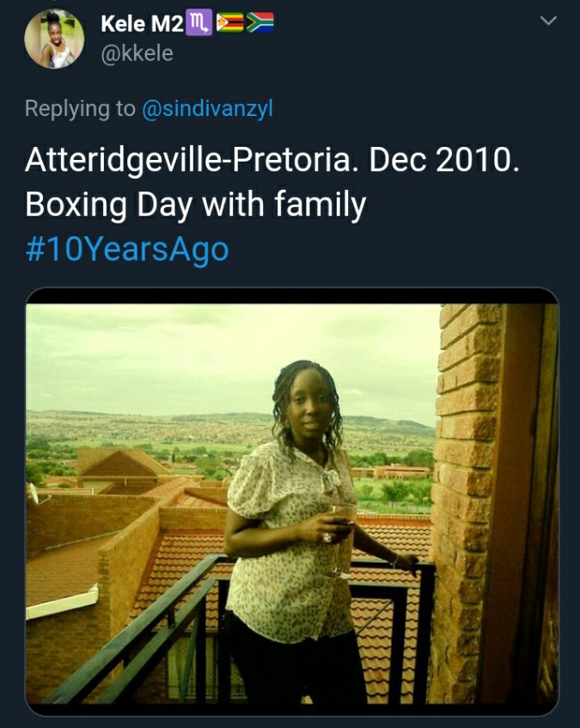Click the South Africa flag emoji

259,22
